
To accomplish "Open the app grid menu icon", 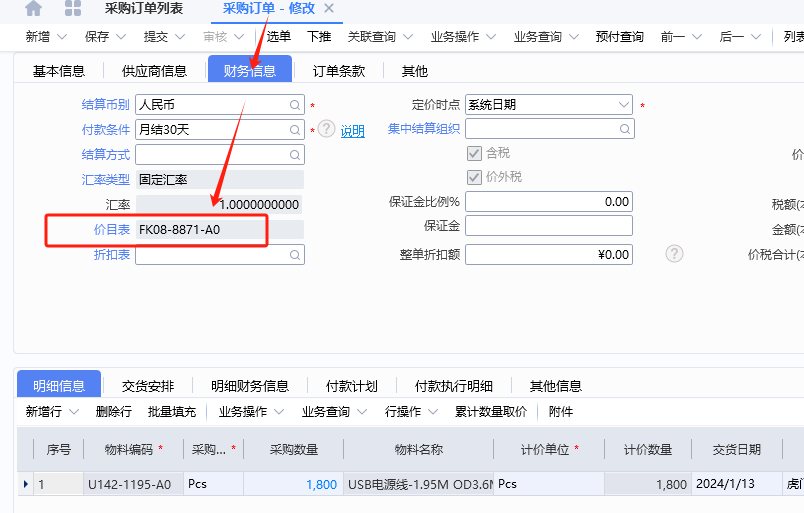I will [x=73, y=8].
